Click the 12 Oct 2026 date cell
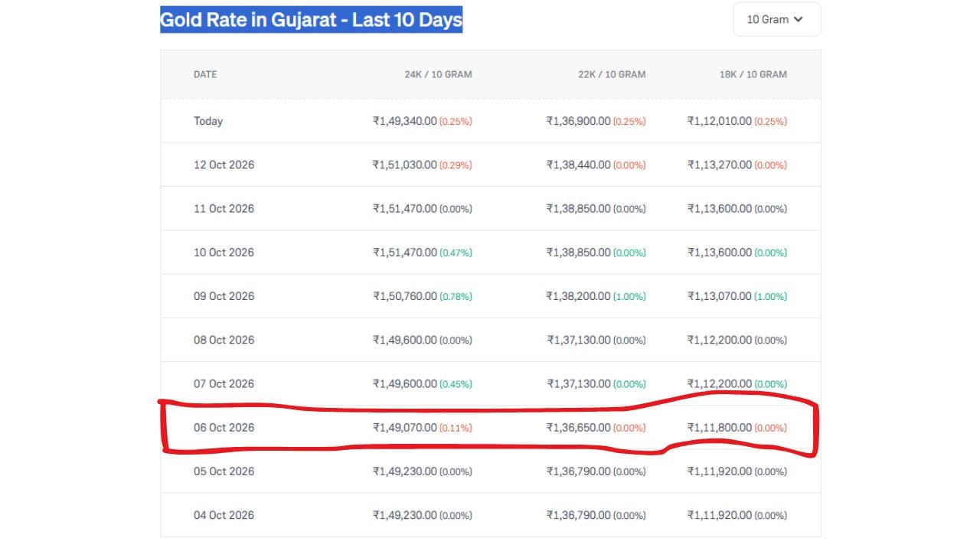The height and width of the screenshot is (551, 980). point(224,165)
